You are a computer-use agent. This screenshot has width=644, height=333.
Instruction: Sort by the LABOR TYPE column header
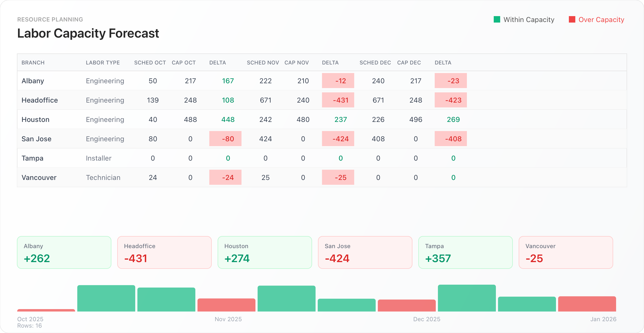(x=103, y=63)
